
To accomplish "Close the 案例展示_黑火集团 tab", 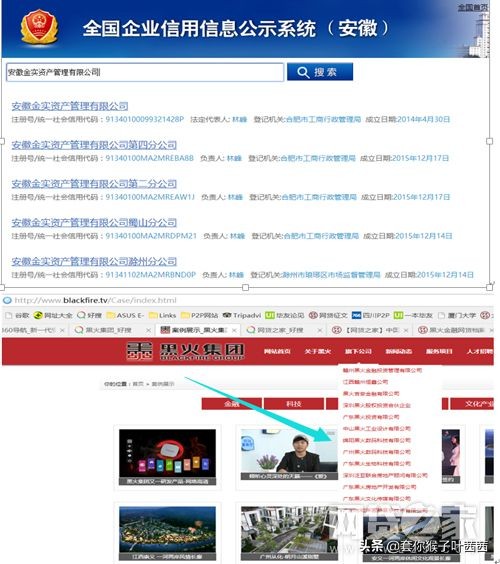I will (x=234, y=330).
